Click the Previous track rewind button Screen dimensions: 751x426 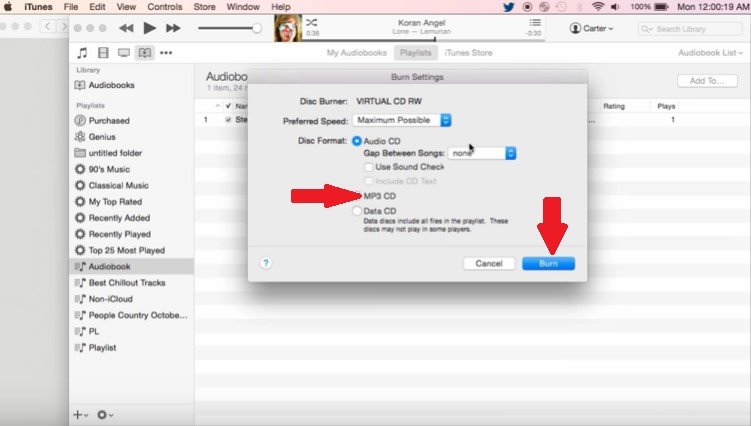(126, 28)
